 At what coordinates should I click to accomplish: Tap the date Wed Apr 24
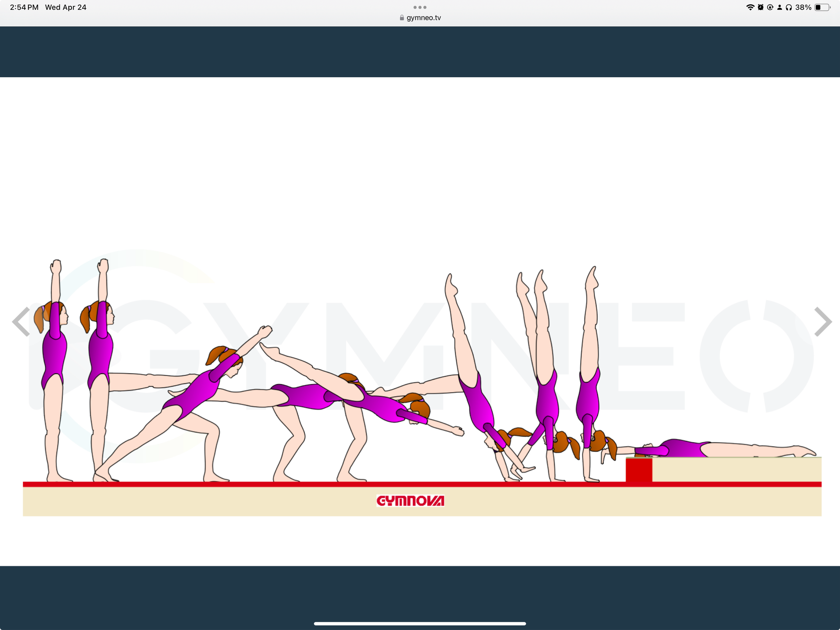coord(66,7)
